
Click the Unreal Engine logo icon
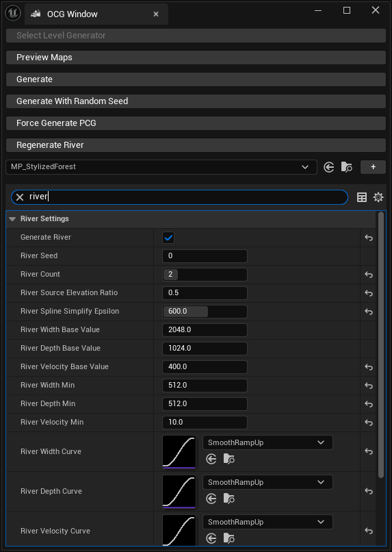(13, 14)
